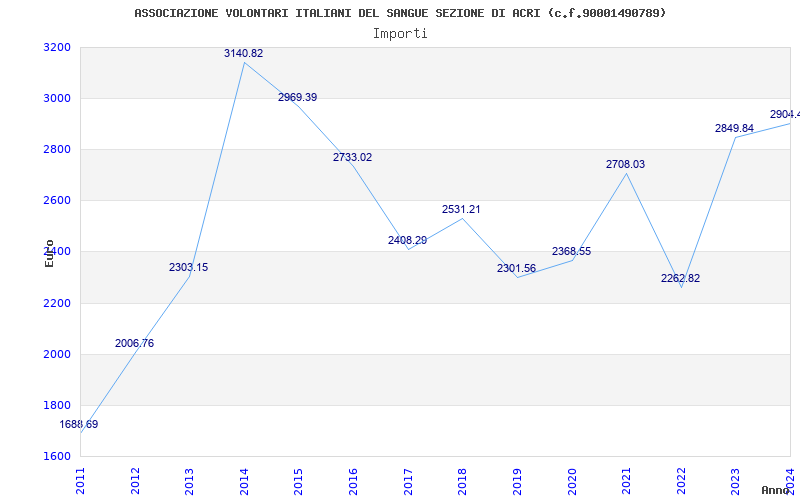Viewport: 800px width, 500px height.
Task: Select the 2000 y-axis tick
Action: (x=57, y=355)
